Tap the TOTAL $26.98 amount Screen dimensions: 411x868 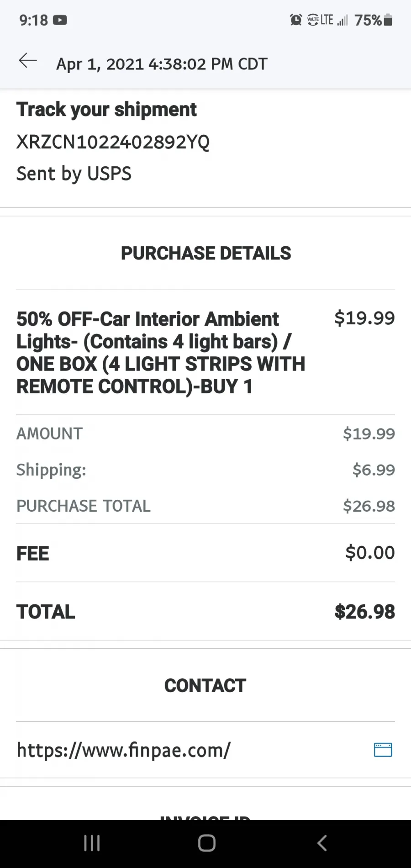pos(364,612)
